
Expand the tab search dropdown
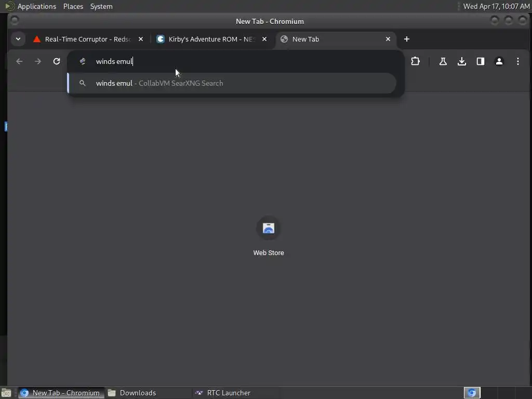point(18,39)
